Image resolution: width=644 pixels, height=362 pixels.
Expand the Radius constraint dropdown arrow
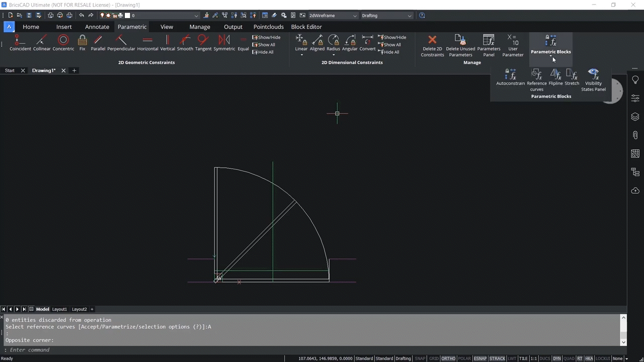pyautogui.click(x=334, y=54)
